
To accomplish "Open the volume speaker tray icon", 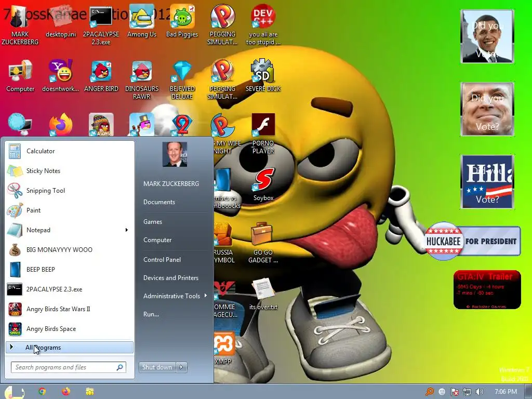I will pos(479,392).
